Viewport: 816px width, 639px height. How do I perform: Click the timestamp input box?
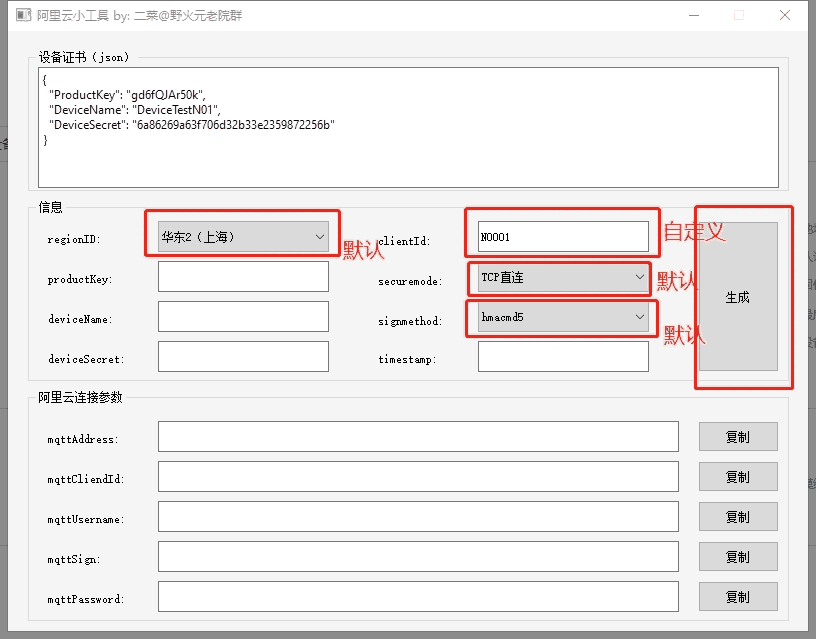(x=563, y=357)
